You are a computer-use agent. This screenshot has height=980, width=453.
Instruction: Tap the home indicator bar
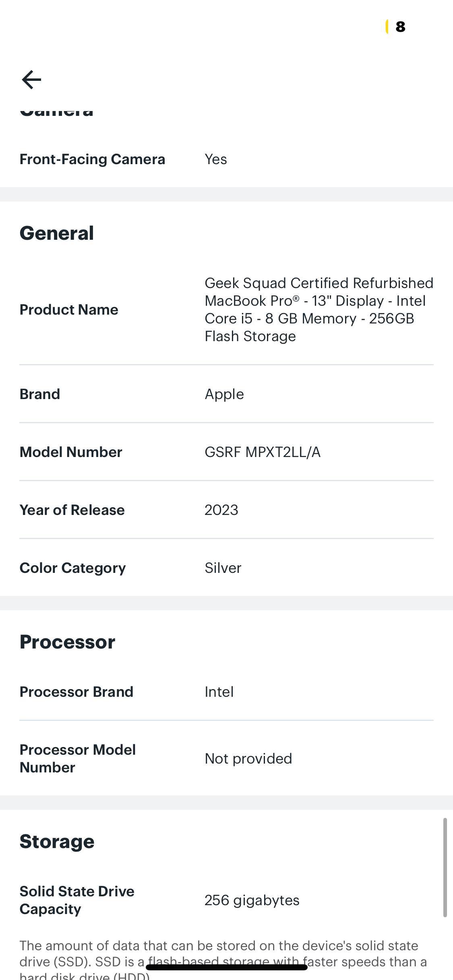[226, 967]
